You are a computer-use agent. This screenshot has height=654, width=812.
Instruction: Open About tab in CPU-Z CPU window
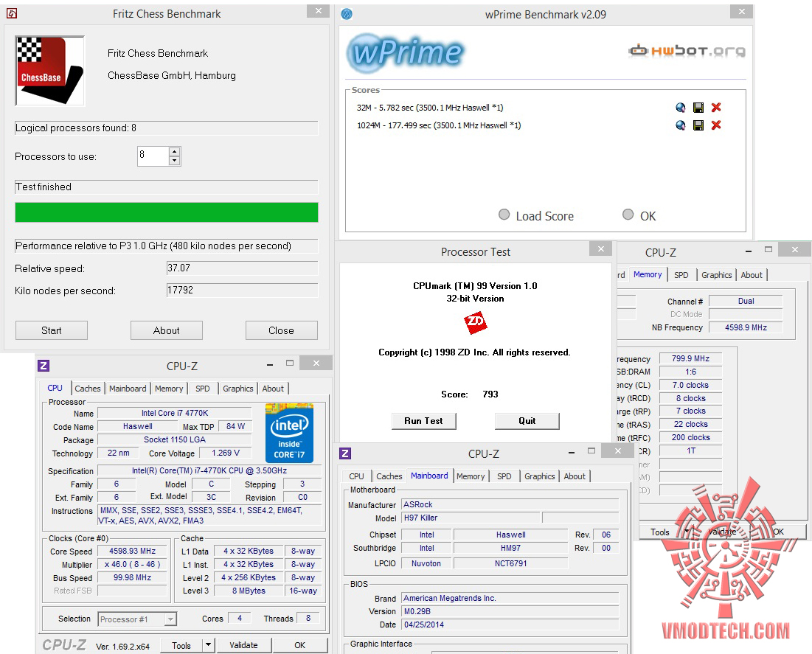click(x=273, y=389)
